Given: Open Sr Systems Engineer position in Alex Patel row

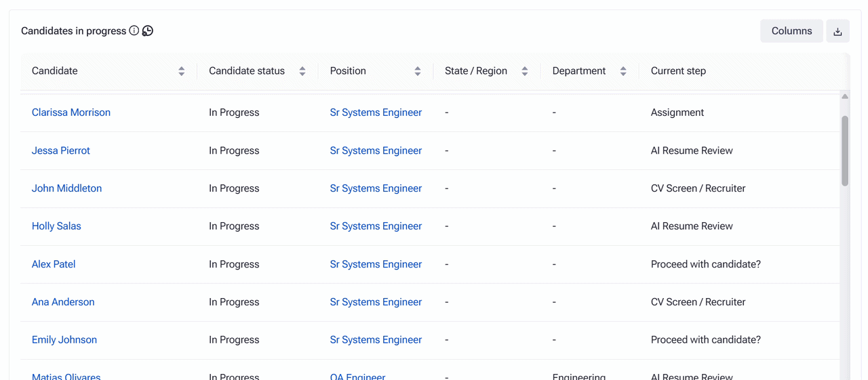Looking at the screenshot, I should [x=376, y=264].
